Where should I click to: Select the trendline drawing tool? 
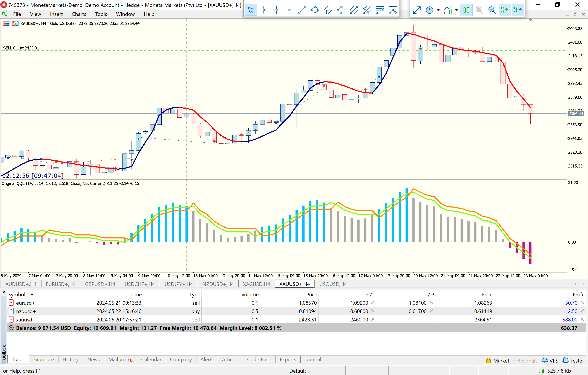pyautogui.click(x=302, y=10)
